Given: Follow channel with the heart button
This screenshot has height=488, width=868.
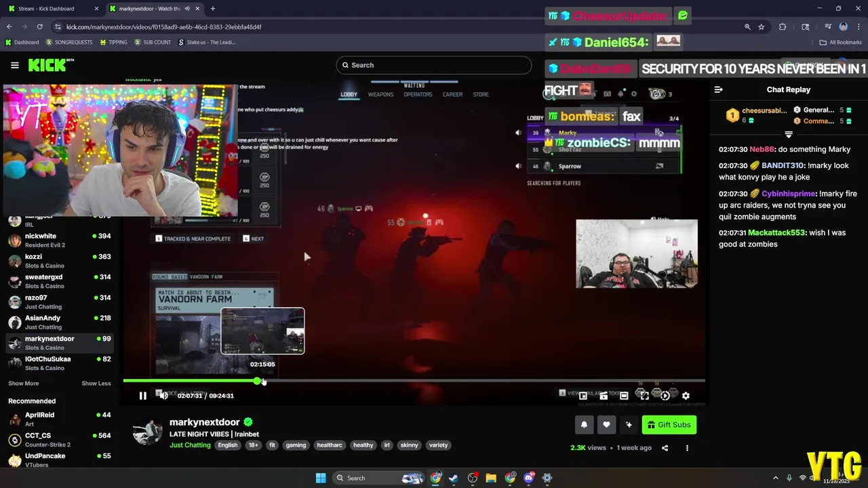Looking at the screenshot, I should pyautogui.click(x=606, y=425).
